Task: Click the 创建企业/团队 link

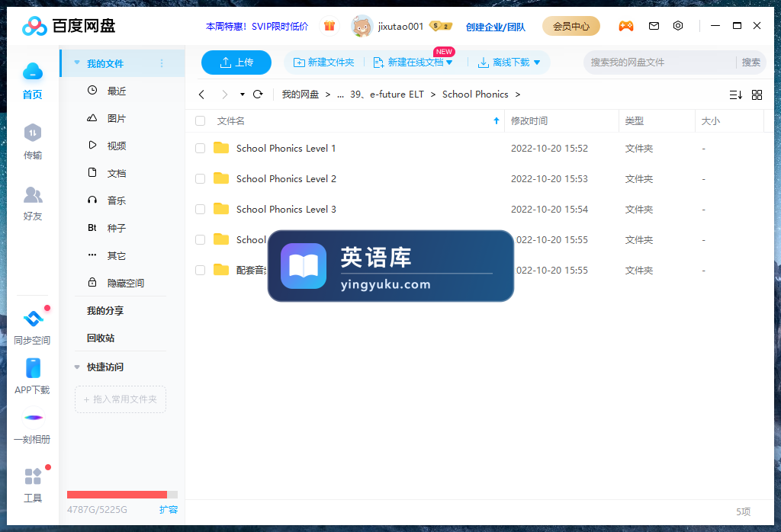Action: pos(496,27)
